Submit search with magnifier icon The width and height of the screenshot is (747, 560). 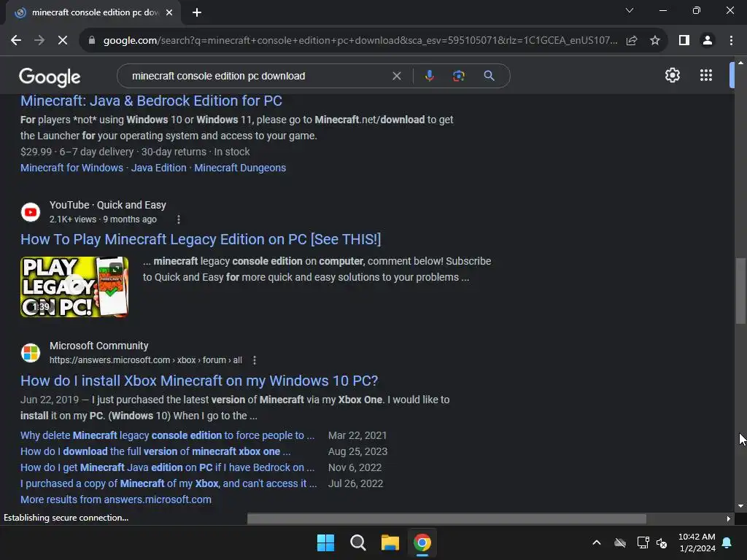coord(489,76)
